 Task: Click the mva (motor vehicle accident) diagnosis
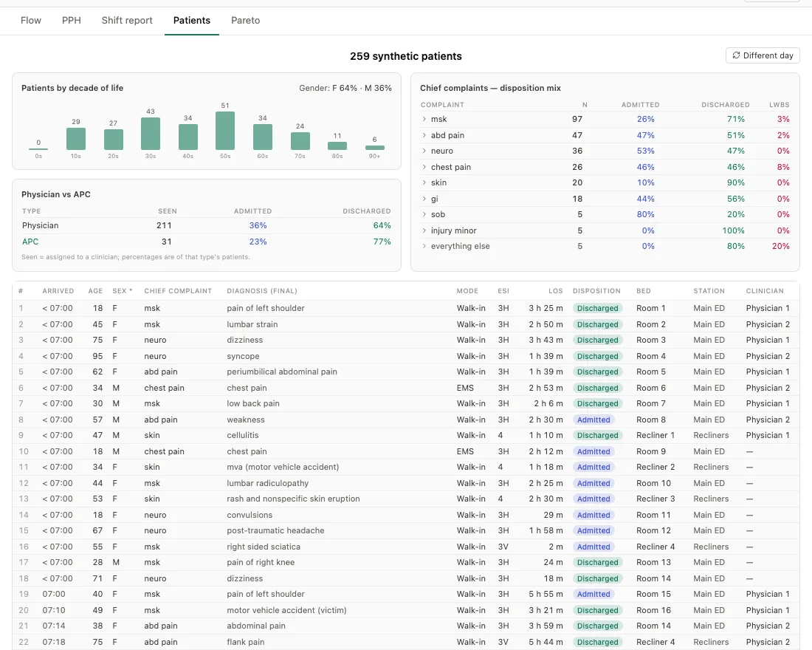(283, 467)
